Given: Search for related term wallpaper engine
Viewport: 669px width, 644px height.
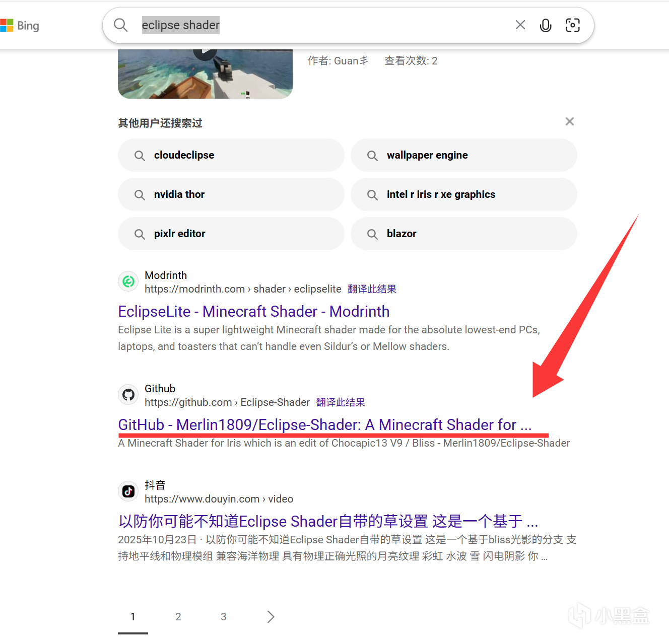Looking at the screenshot, I should tap(464, 155).
